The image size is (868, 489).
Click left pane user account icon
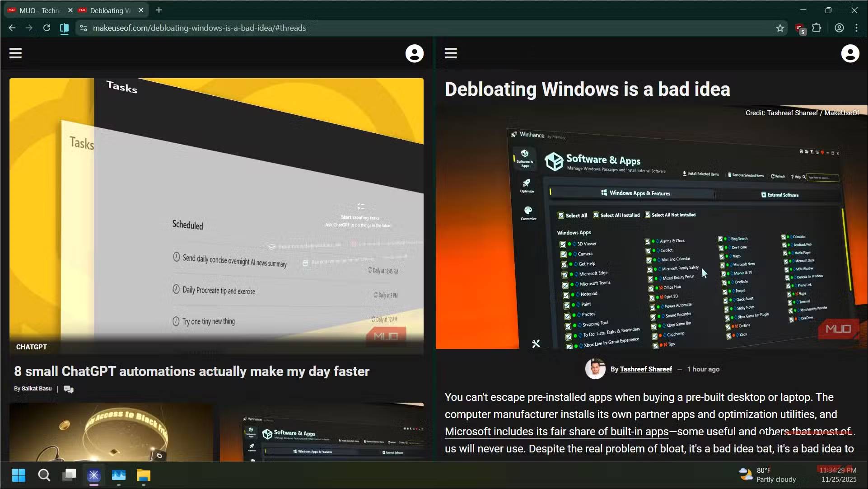coord(414,54)
